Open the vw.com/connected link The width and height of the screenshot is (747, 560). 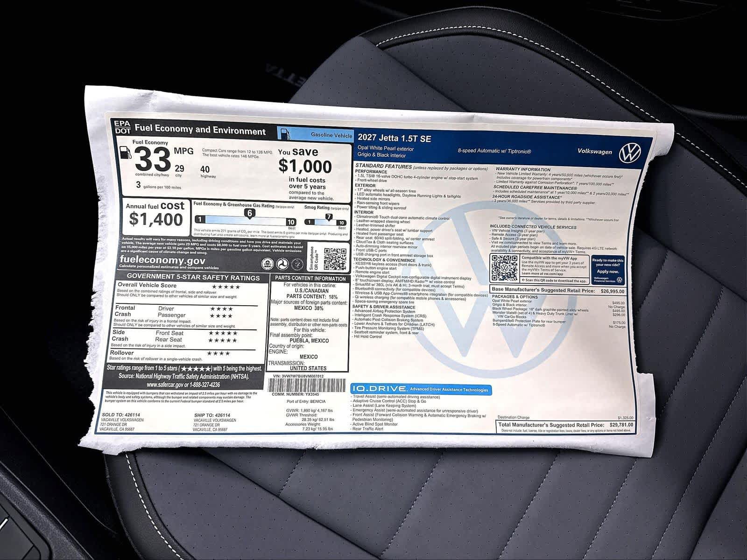[514, 243]
